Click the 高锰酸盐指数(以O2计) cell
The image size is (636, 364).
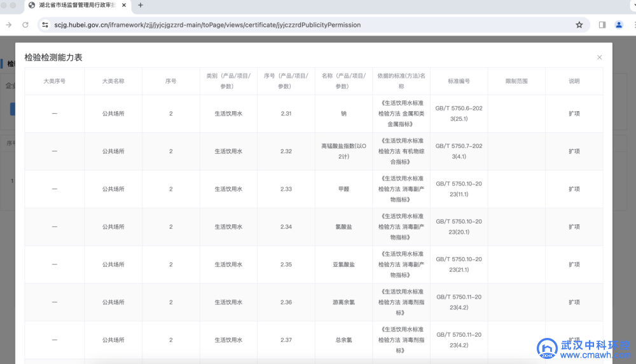[x=343, y=151]
